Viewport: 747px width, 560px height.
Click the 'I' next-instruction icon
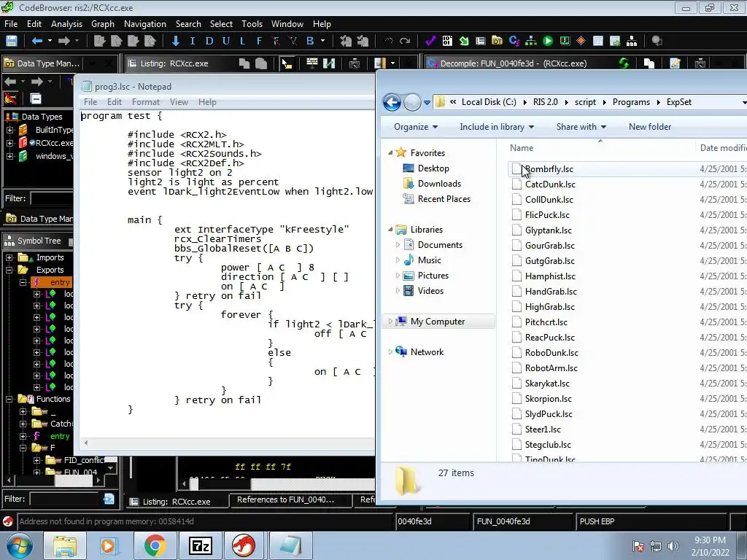193,41
